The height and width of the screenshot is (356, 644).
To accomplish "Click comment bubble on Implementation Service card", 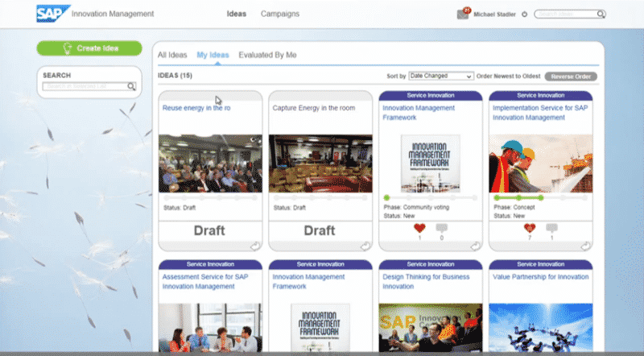I will 551,228.
